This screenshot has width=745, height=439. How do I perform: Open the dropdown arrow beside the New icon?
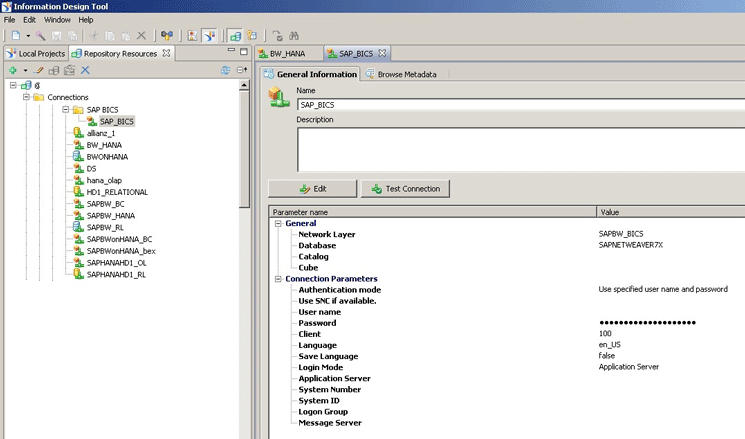point(28,36)
